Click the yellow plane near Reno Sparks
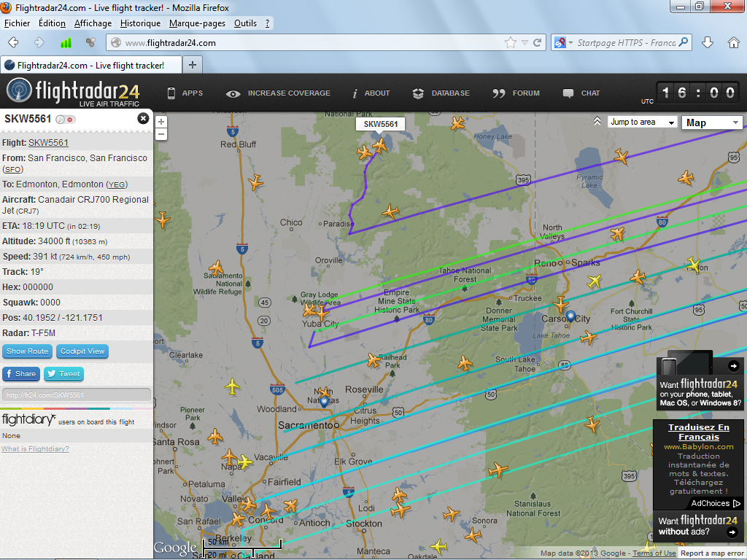Screen dimensions: 747x560 tap(595, 281)
